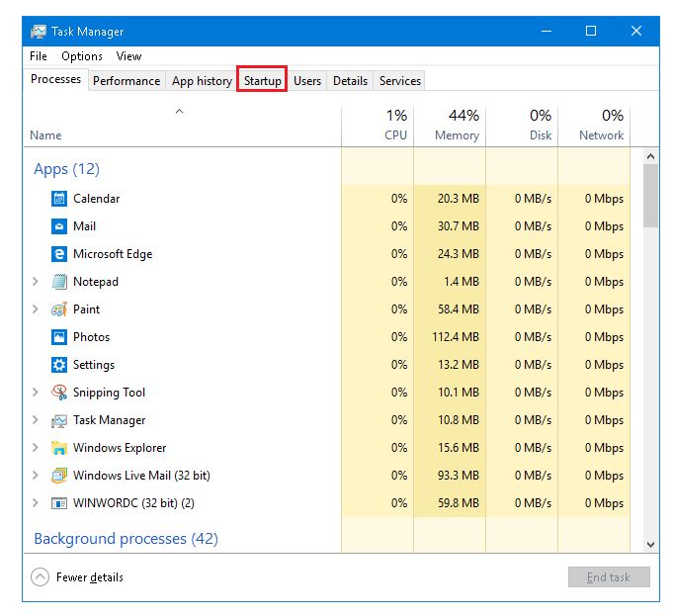Click the Snipping Tool scissors icon

click(x=59, y=393)
